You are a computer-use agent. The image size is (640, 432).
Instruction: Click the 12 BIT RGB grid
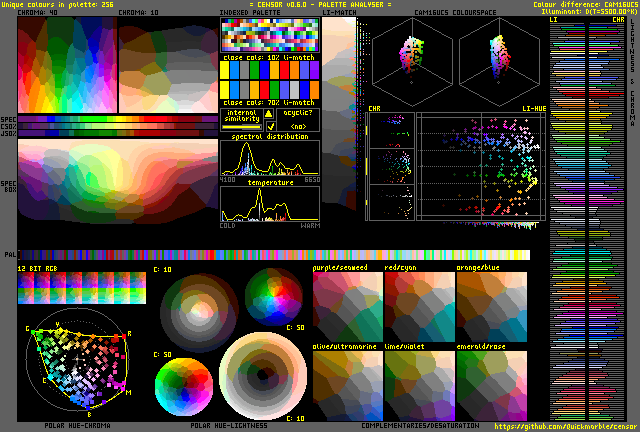(82, 288)
